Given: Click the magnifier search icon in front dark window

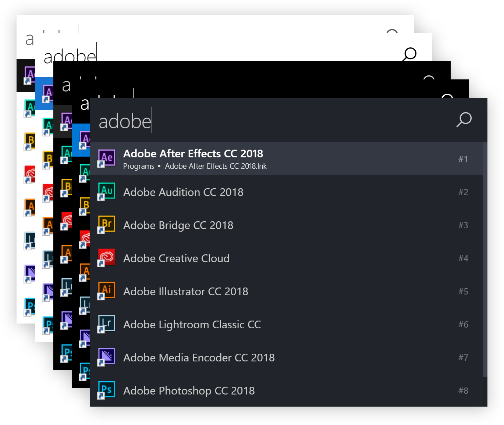Looking at the screenshot, I should [464, 119].
